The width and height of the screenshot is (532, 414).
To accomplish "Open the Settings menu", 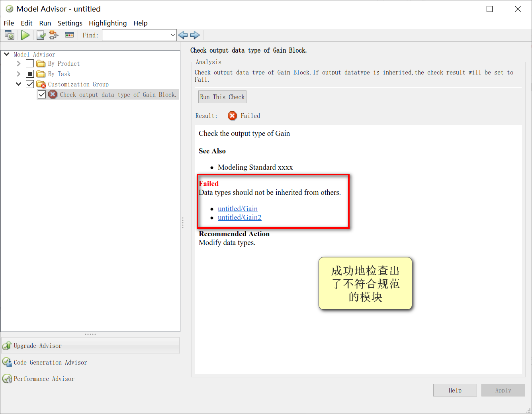I will click(x=70, y=23).
